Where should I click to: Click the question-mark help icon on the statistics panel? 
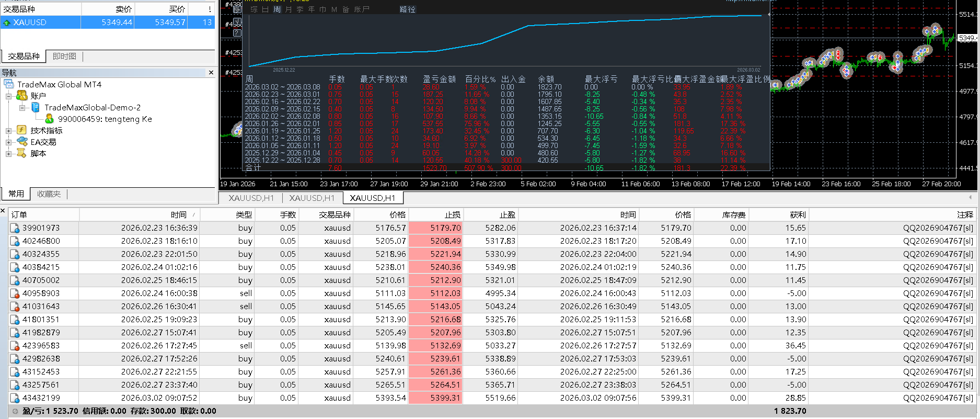(237, 33)
